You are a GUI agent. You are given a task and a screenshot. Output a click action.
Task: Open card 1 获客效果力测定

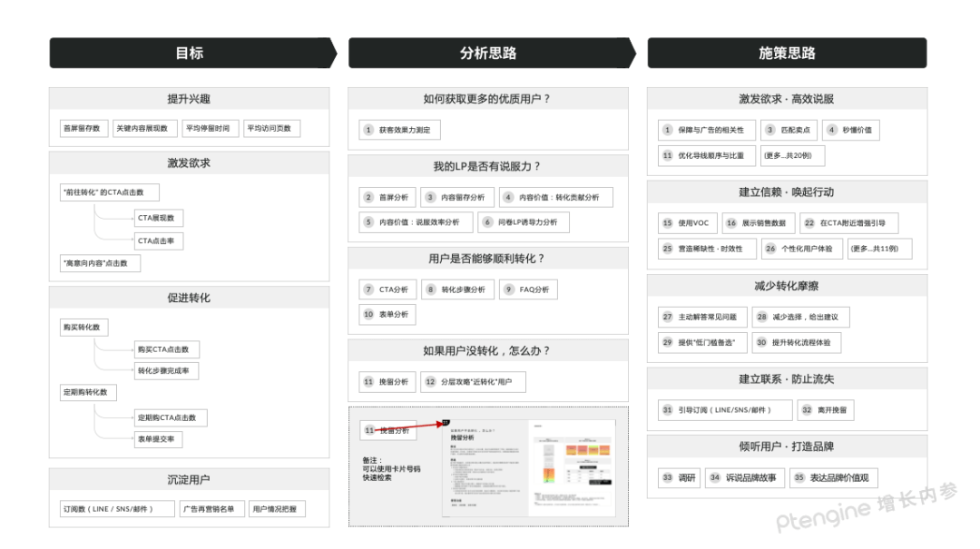[399, 130]
